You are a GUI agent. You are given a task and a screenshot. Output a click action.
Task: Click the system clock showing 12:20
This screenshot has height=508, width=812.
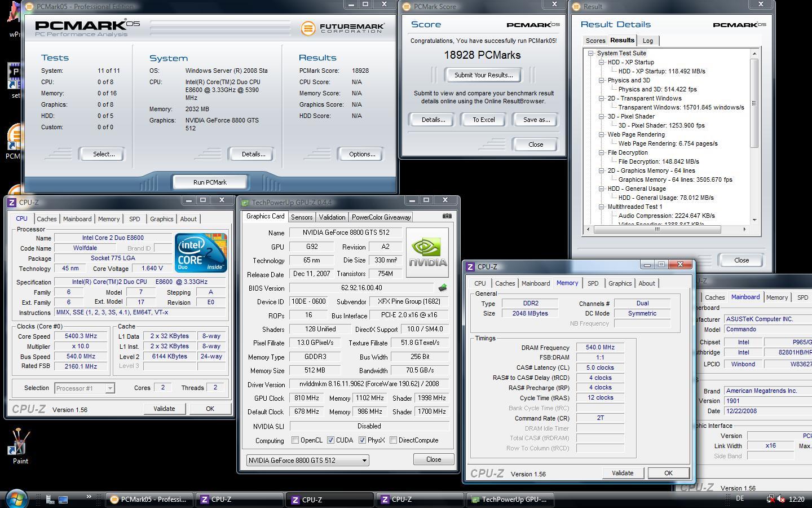pyautogui.click(x=797, y=499)
